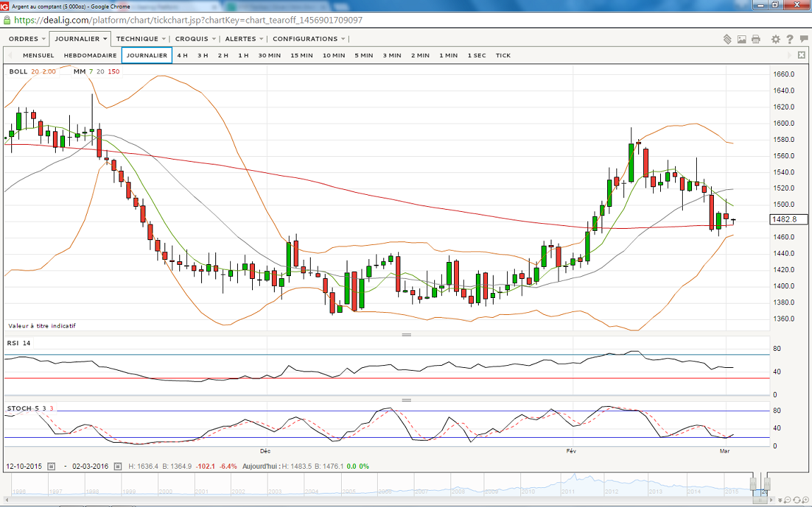812x507 pixels.
Task: Switch timeframe to HEBDOMADAIRE
Action: coord(90,55)
